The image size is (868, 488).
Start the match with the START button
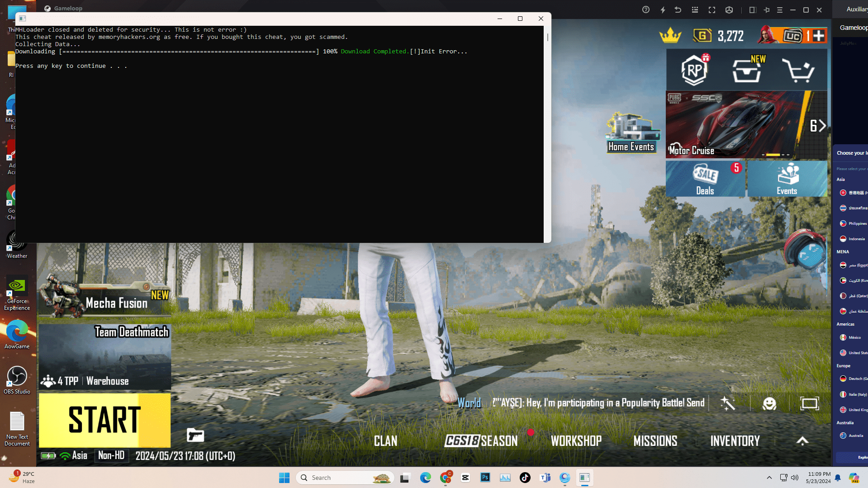tap(104, 420)
